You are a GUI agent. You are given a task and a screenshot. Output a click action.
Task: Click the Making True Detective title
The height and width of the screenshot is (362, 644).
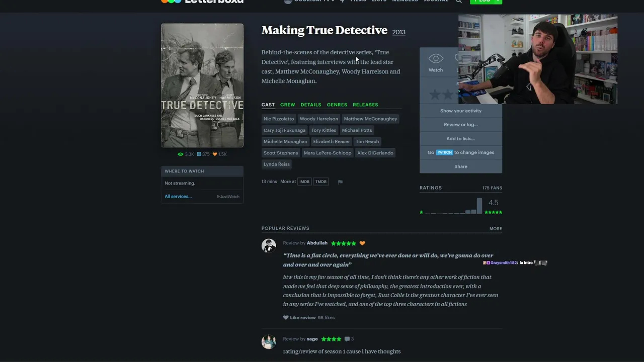pos(325,31)
